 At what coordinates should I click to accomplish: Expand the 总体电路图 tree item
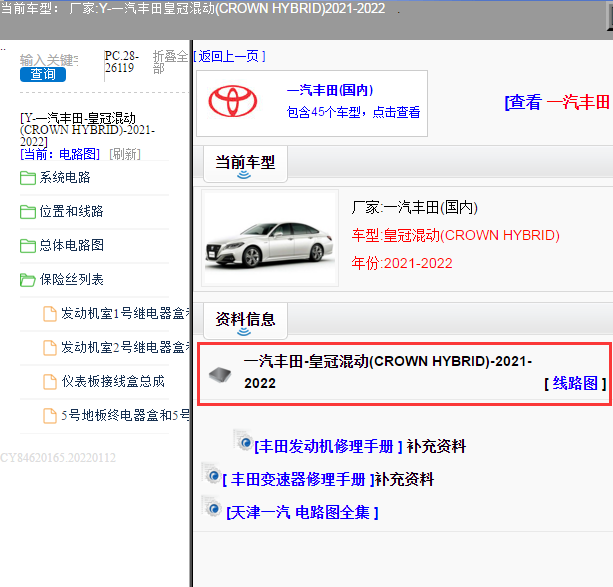pyautogui.click(x=71, y=246)
